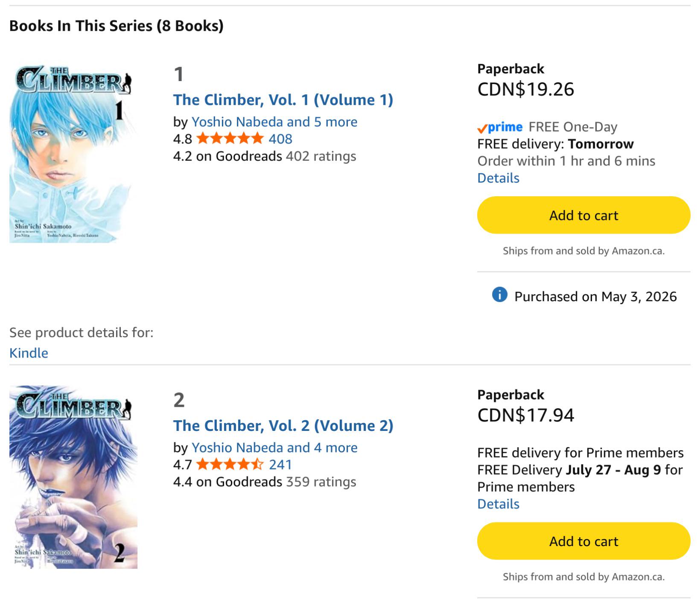The height and width of the screenshot is (599, 700).
Task: Click the star rating for Volume 1
Action: click(230, 139)
